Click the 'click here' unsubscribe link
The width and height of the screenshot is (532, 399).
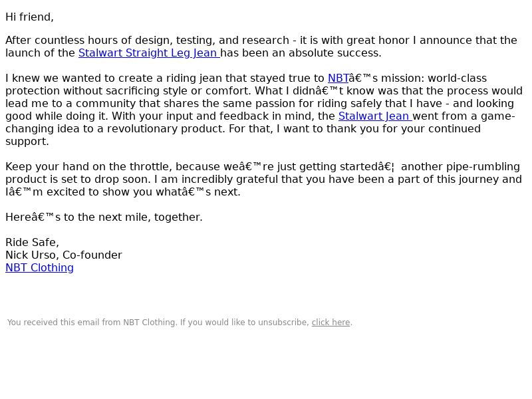tap(331, 323)
